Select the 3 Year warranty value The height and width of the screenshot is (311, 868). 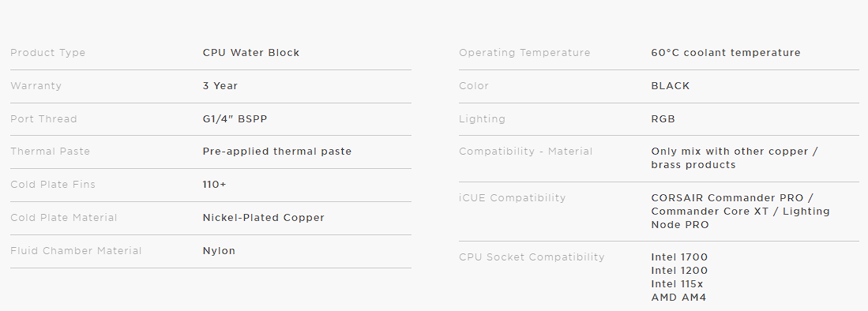pos(220,86)
